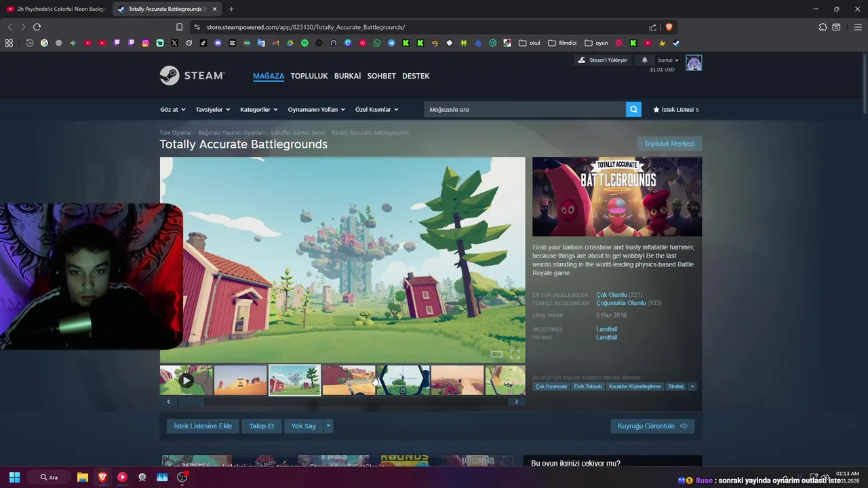Open the 'okul' bookmarks folder

tap(530, 43)
